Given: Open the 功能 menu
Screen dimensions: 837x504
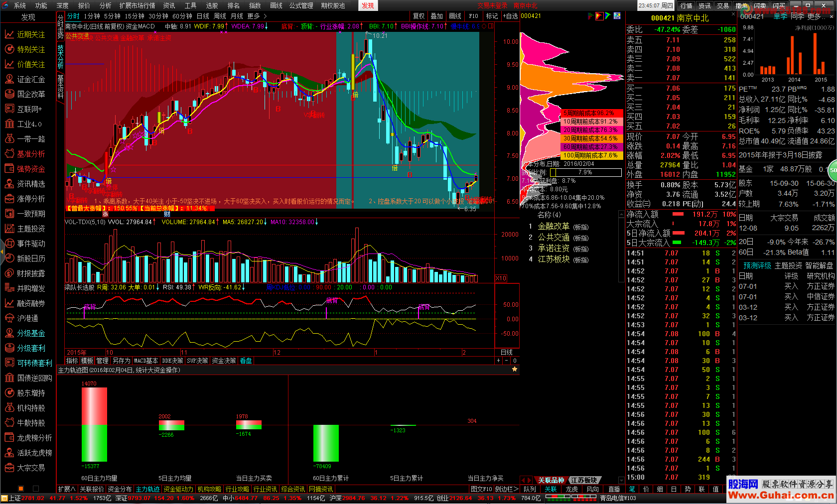Looking at the screenshot, I should point(41,5).
